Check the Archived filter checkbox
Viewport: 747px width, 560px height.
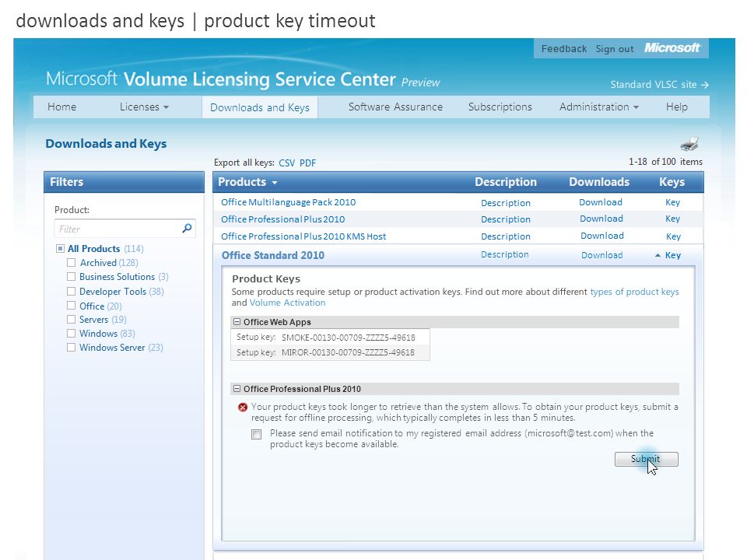[x=71, y=262]
